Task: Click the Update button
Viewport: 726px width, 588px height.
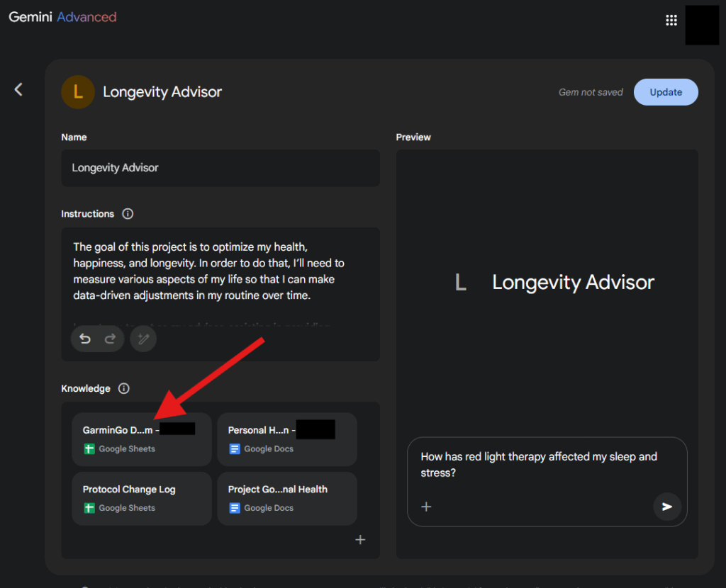Action: [665, 92]
